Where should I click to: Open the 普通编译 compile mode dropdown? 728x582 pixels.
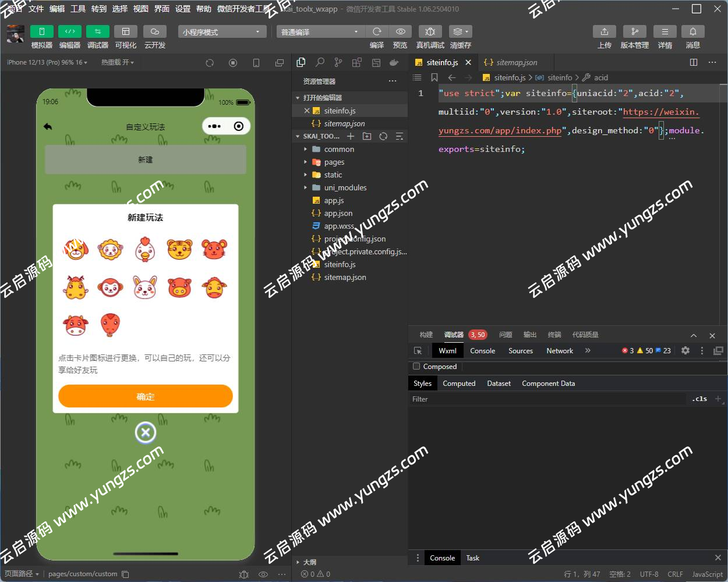(320, 32)
